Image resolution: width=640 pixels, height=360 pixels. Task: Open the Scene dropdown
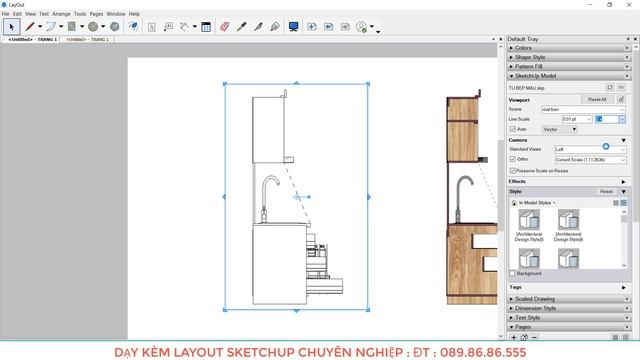[583, 109]
